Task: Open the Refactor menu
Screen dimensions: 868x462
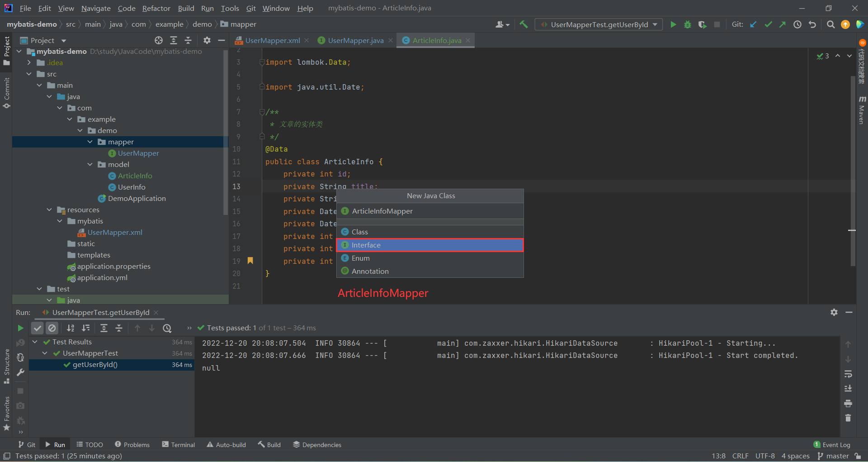Action: pyautogui.click(x=156, y=8)
